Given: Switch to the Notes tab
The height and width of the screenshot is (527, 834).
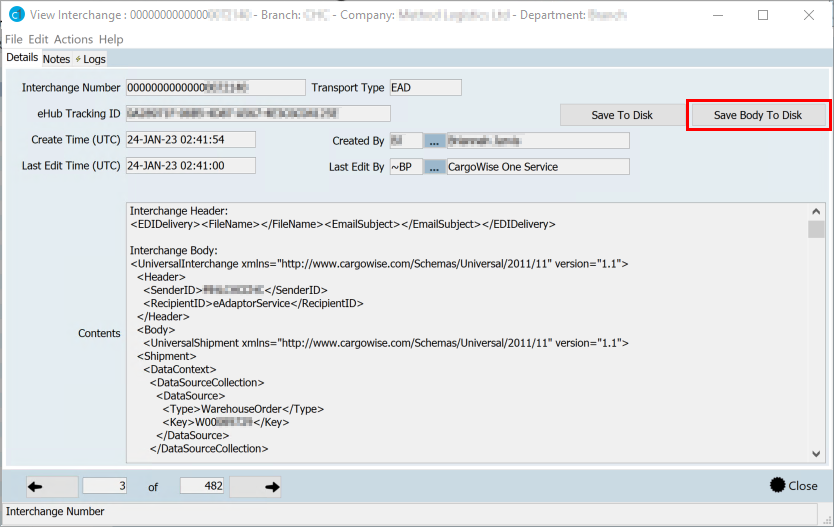Looking at the screenshot, I should 56,59.
